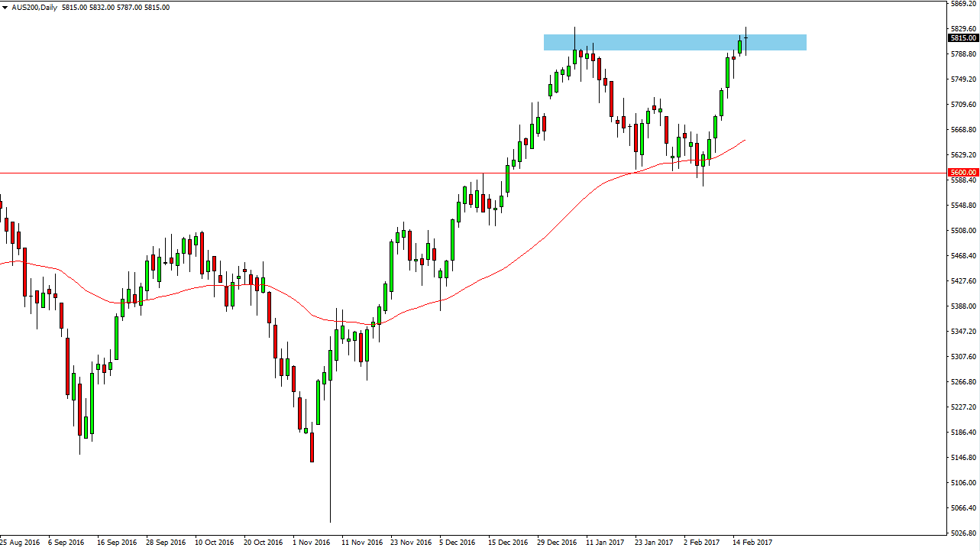980x551 pixels.
Task: Click the 5869.20 price axis value
Action: point(962,5)
